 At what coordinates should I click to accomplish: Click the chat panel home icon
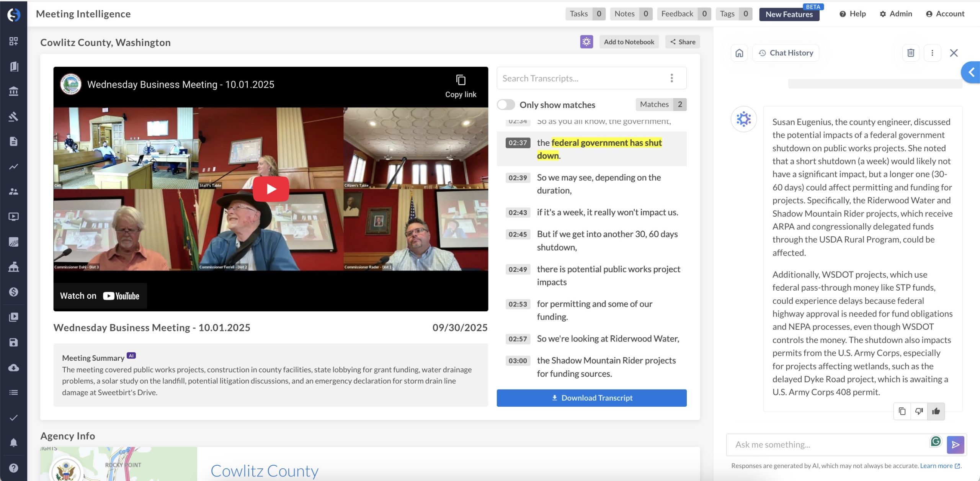(739, 53)
